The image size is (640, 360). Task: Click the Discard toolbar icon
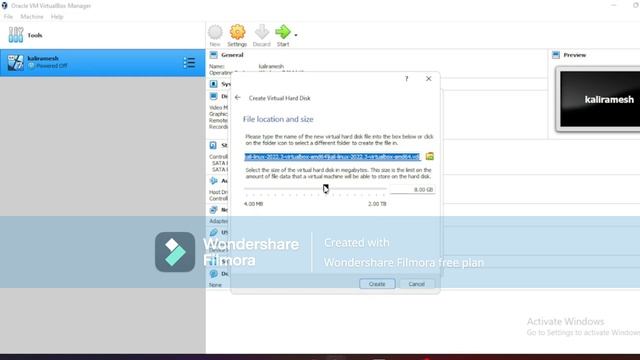click(x=262, y=36)
